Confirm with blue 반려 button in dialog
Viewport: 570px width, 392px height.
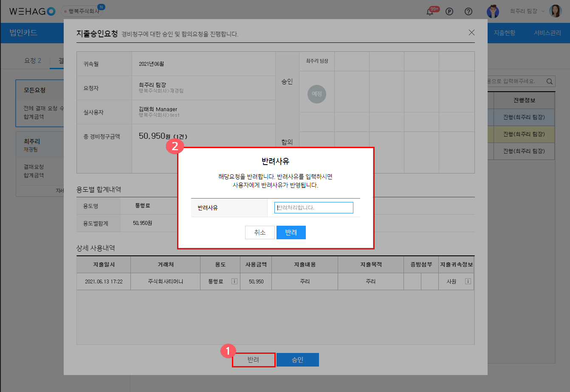pos(291,232)
